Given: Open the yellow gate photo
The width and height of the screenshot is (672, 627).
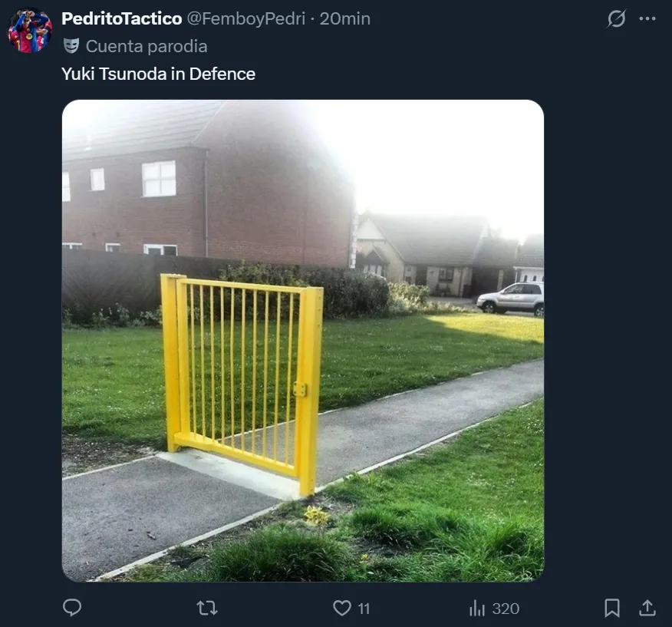Looking at the screenshot, I should 303,341.
